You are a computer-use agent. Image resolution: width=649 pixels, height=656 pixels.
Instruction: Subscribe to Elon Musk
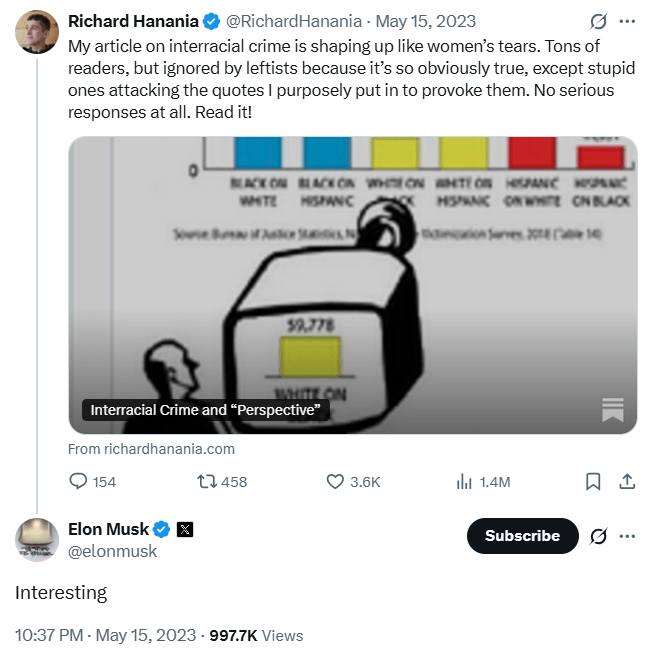tap(522, 536)
